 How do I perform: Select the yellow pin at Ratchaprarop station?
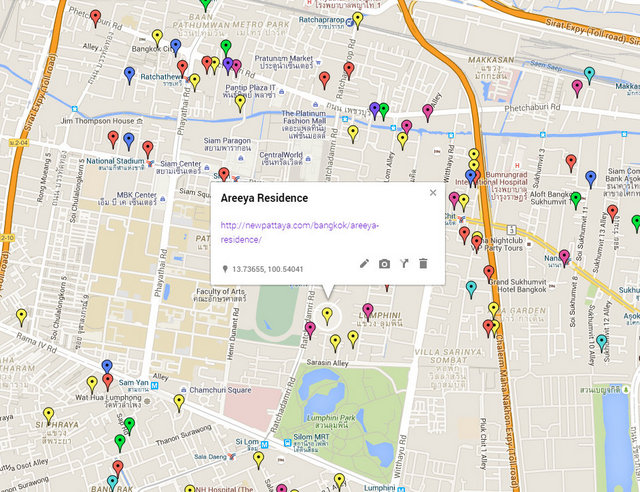click(x=358, y=20)
